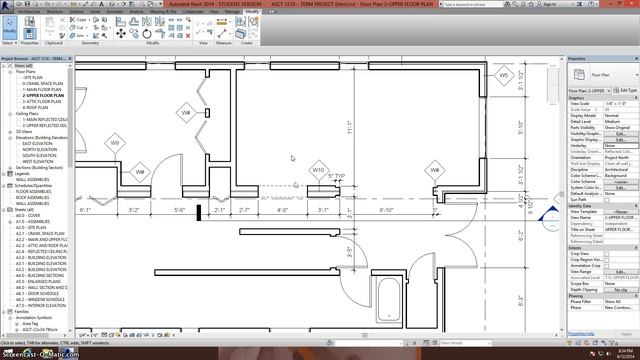Open the Massing & Site ribbon tab

click(163, 12)
